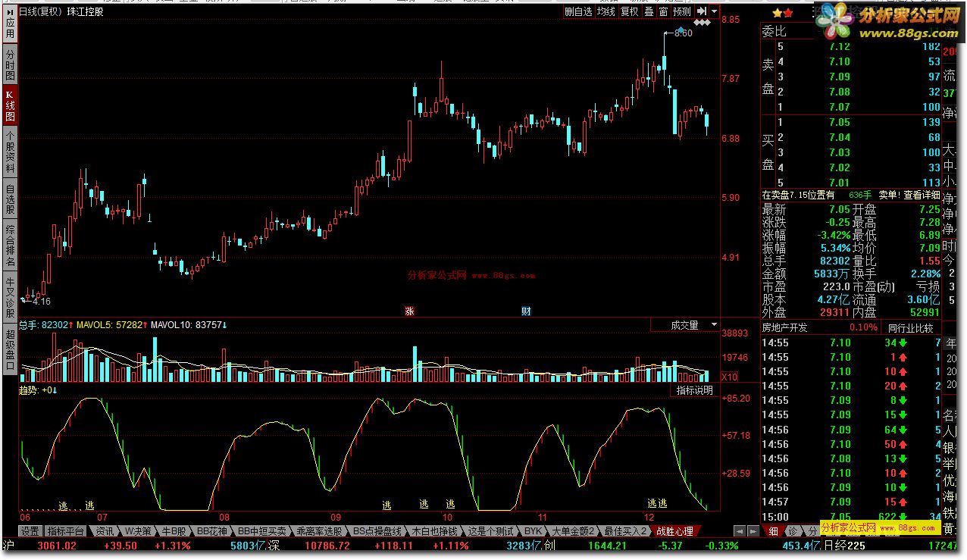Screen dimensions: 967x560
Task: Click the gold star rating icon
Action: pos(776,13)
